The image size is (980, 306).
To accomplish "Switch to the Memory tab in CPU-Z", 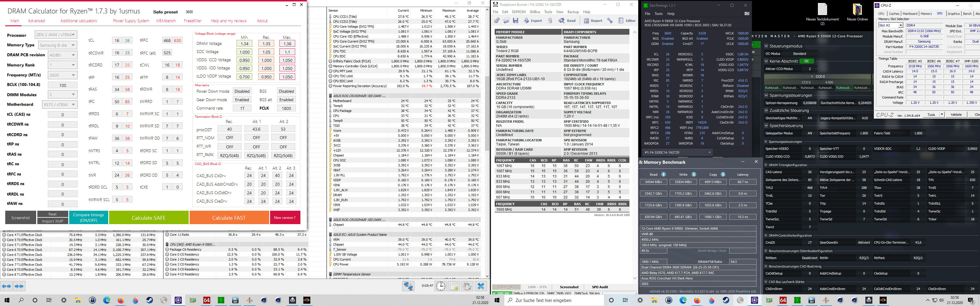I will (x=926, y=14).
